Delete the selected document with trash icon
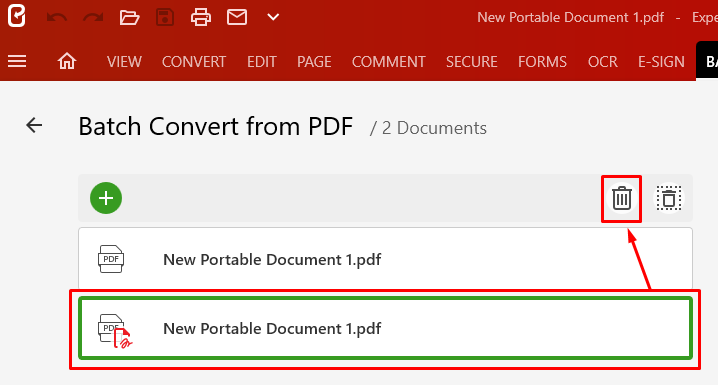The height and width of the screenshot is (385, 718). (x=621, y=199)
